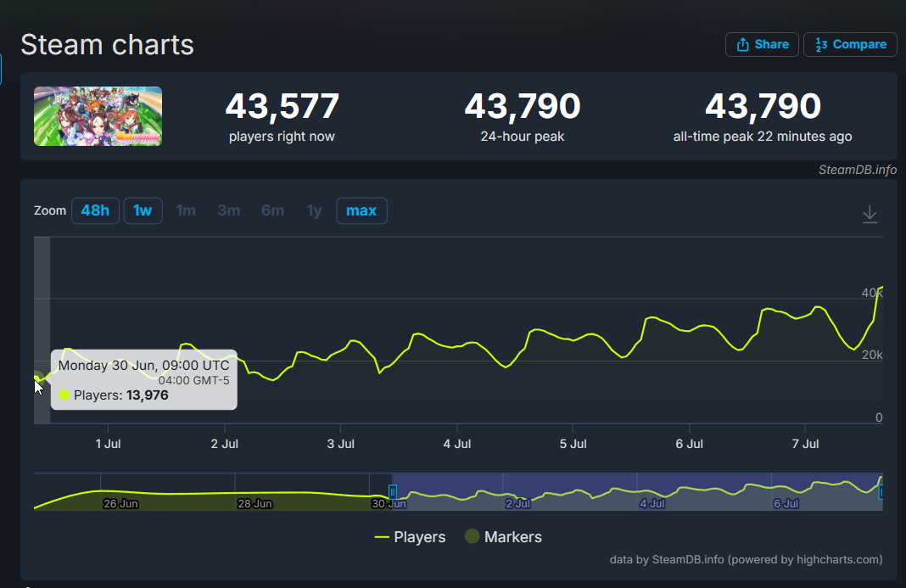Click the 4 Jul axis label
Viewport: 906px width, 588px height.
point(457,444)
